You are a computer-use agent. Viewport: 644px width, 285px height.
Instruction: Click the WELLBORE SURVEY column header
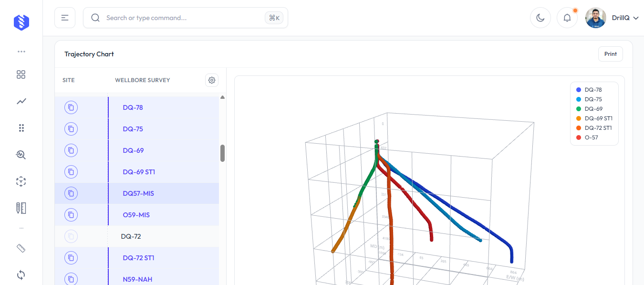click(143, 80)
